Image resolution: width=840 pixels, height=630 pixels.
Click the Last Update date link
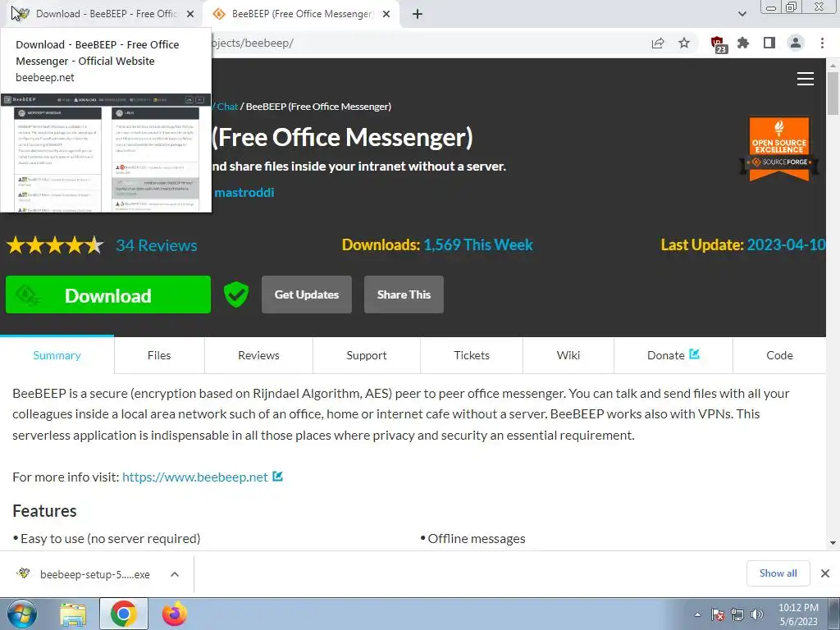tap(786, 244)
